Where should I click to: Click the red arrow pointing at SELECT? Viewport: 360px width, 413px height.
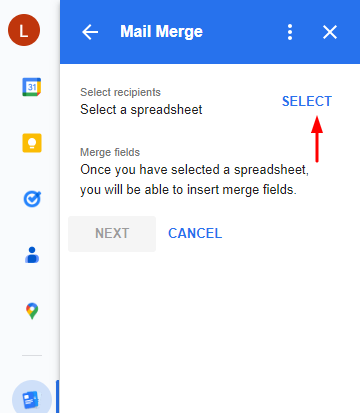point(317,139)
